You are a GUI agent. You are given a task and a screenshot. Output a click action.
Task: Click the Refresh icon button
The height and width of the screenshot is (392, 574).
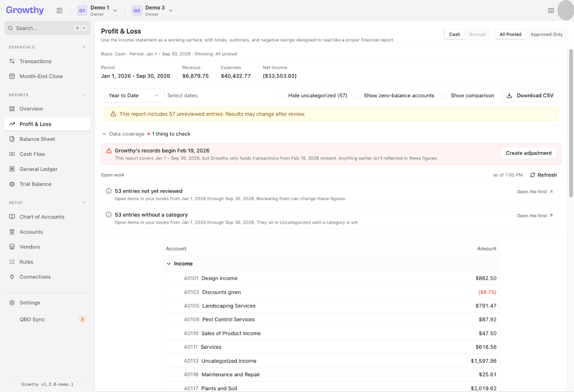(x=543, y=175)
